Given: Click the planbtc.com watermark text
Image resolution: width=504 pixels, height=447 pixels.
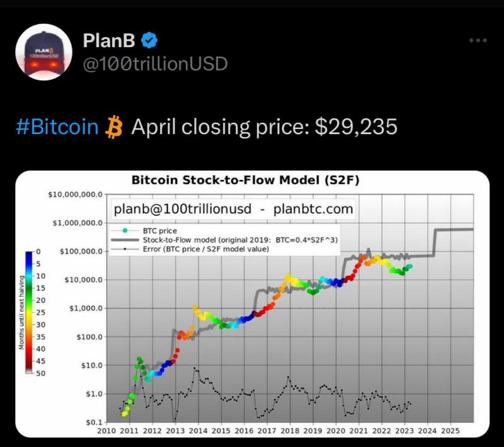Looking at the screenshot, I should (x=313, y=209).
